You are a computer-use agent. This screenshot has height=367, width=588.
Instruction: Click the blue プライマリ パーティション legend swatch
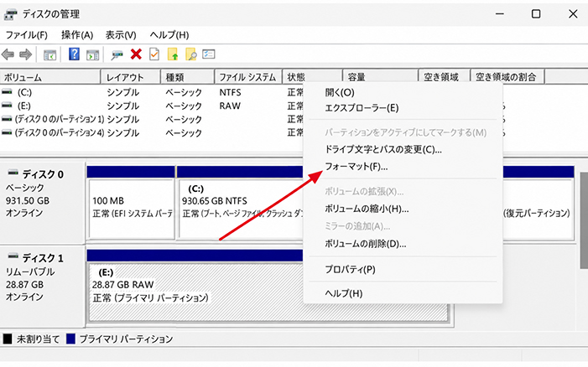pos(70,339)
